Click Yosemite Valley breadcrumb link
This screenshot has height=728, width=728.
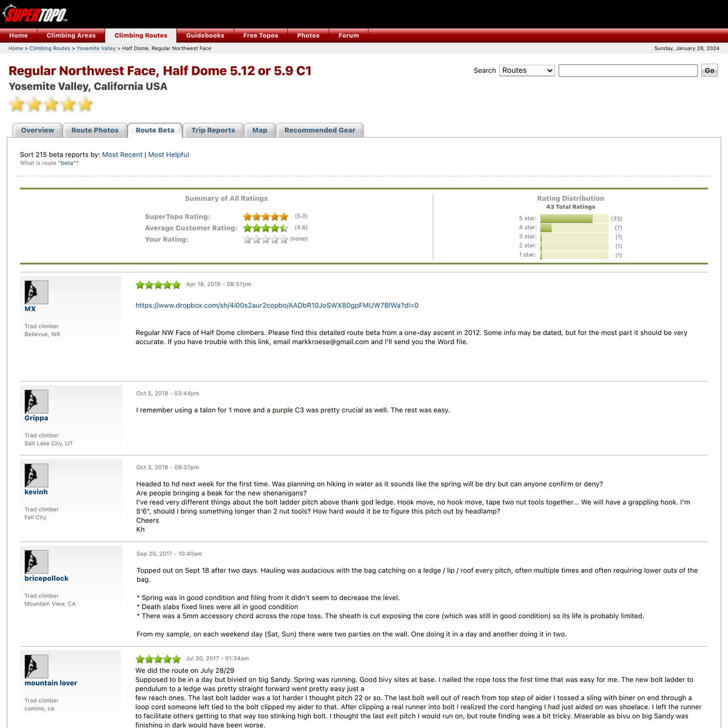coord(96,48)
